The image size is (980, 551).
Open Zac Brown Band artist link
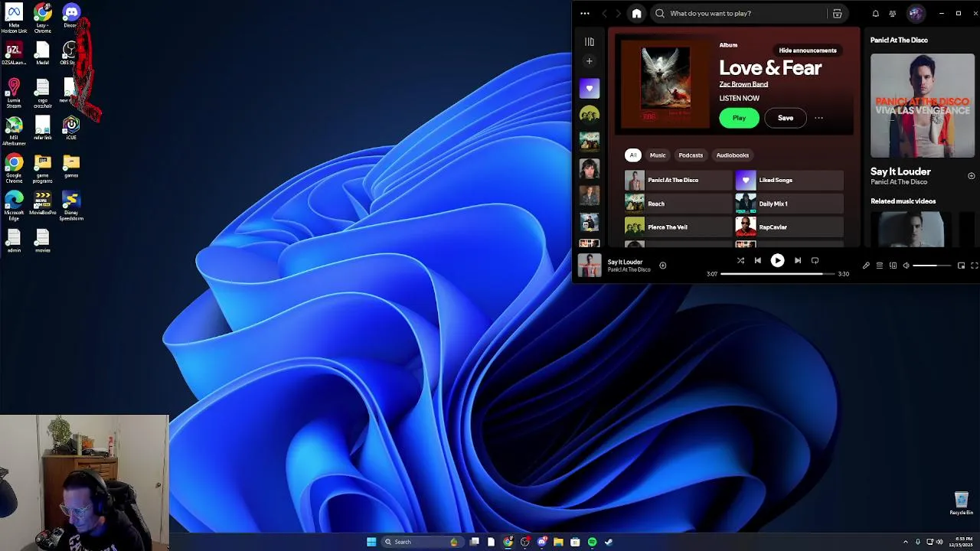743,84
